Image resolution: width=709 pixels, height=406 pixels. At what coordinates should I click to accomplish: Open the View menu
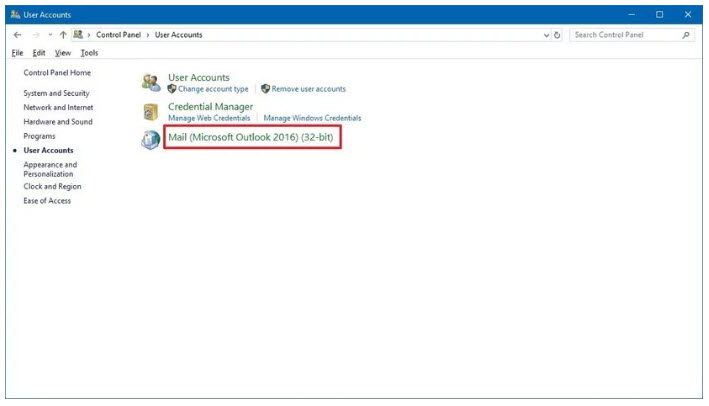63,53
